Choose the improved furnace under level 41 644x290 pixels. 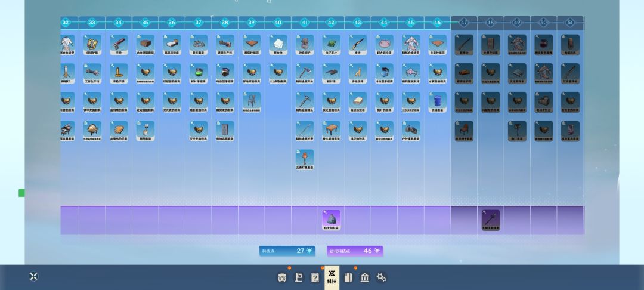pos(305,45)
